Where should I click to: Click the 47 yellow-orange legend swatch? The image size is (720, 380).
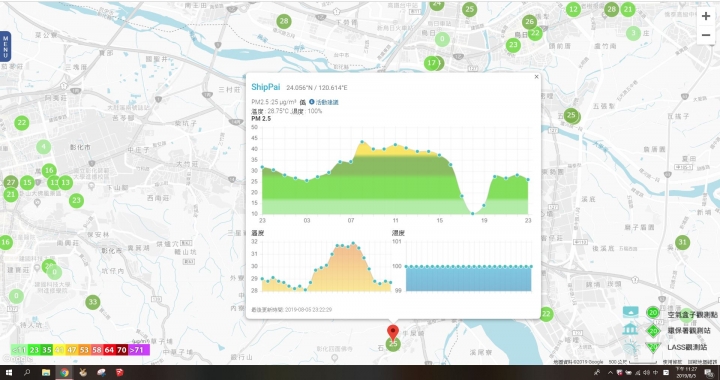click(x=72, y=350)
